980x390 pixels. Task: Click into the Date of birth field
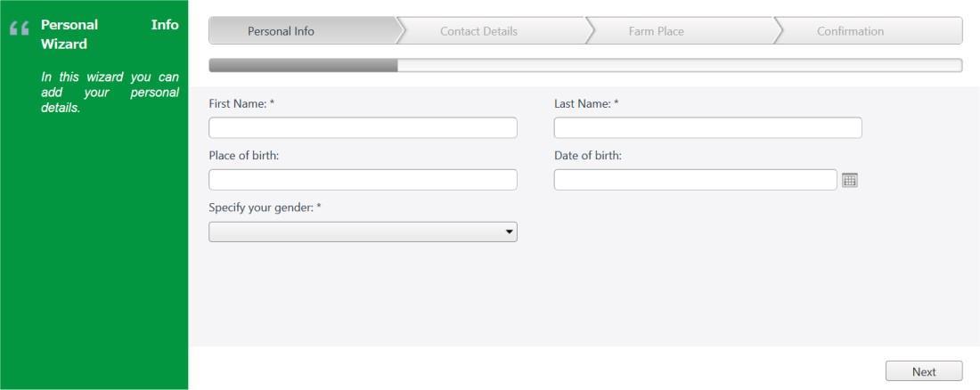(x=695, y=179)
